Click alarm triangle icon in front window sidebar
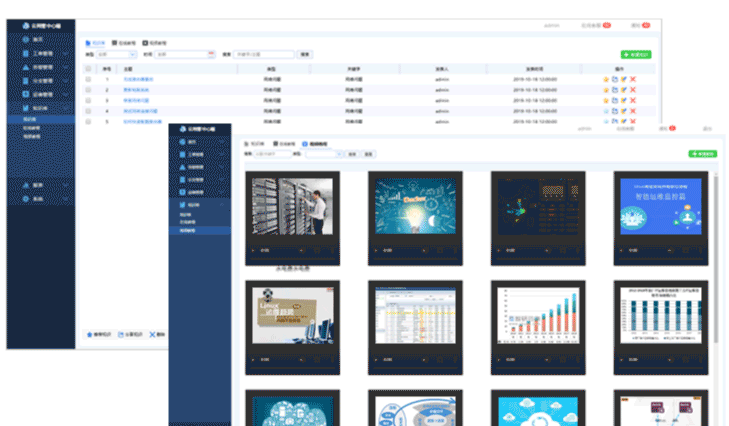Viewport: 729px width, 426px height. (x=182, y=167)
